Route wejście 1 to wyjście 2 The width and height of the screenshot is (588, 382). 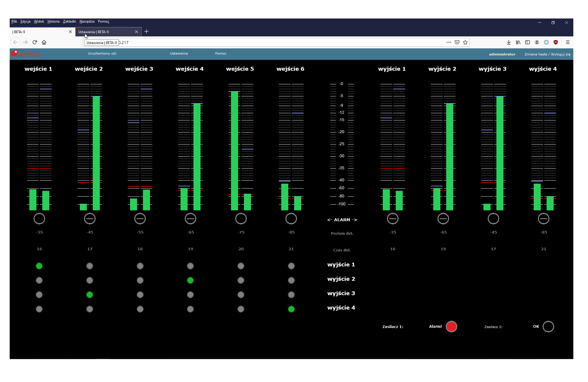click(x=39, y=280)
